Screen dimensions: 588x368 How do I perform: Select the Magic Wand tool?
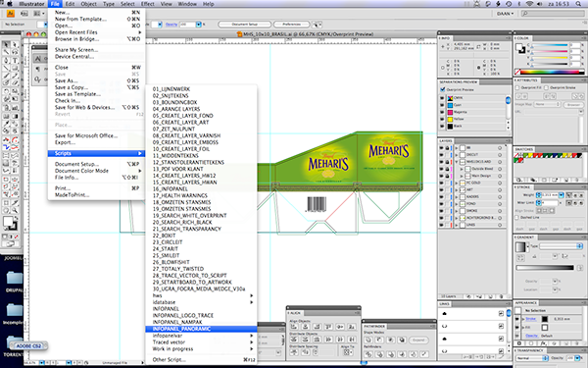click(6, 52)
